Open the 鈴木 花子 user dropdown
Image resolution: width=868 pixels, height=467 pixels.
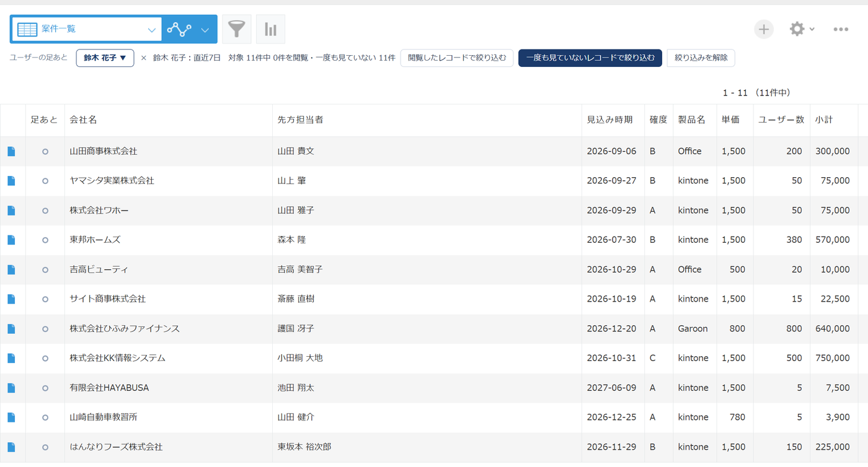coord(105,58)
